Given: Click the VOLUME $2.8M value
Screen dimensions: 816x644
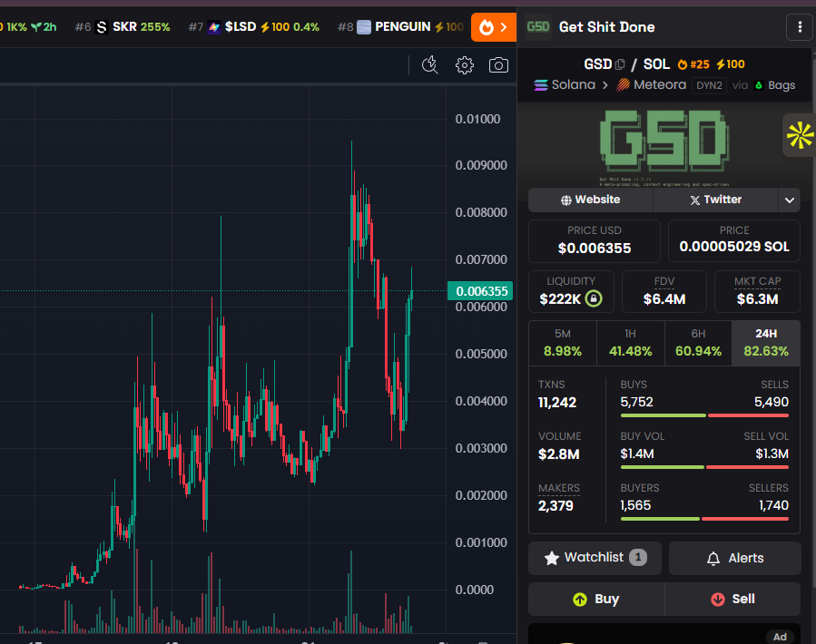Looking at the screenshot, I should [x=558, y=454].
